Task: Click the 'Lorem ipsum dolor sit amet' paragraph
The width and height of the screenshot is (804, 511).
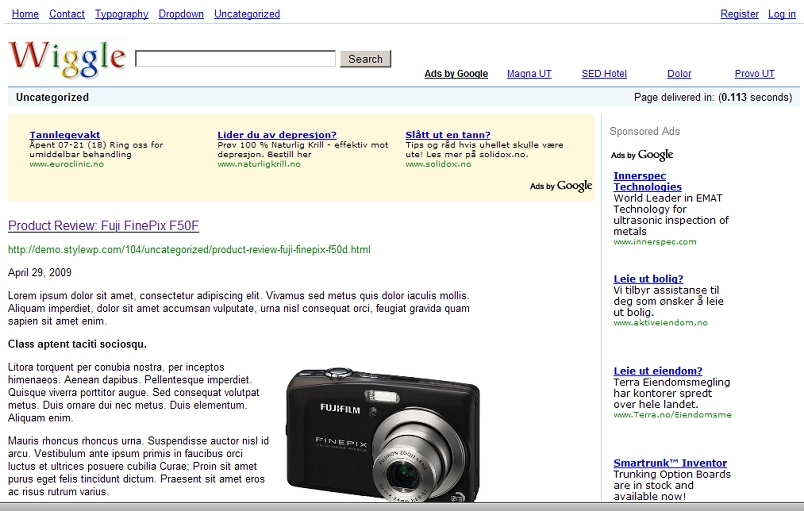Action: pos(239,309)
